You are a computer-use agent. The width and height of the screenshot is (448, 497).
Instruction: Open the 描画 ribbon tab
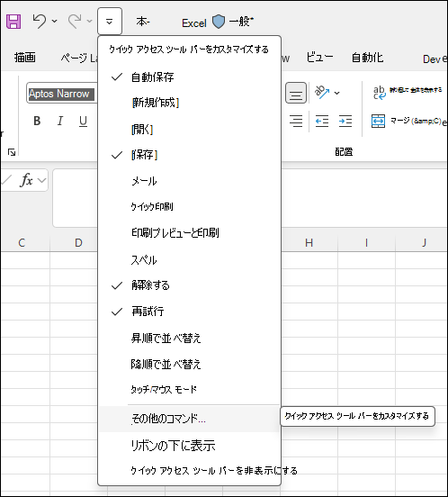coord(24,58)
